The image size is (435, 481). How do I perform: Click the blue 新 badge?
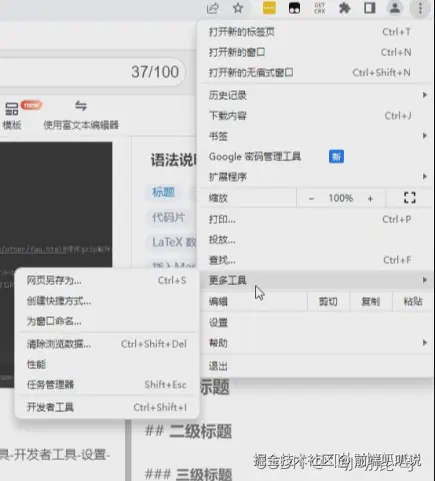click(x=336, y=156)
